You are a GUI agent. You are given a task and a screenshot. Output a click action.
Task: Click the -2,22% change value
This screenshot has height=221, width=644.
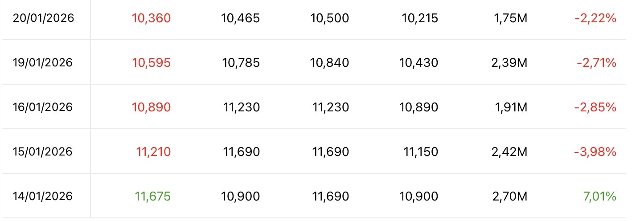pos(596,18)
